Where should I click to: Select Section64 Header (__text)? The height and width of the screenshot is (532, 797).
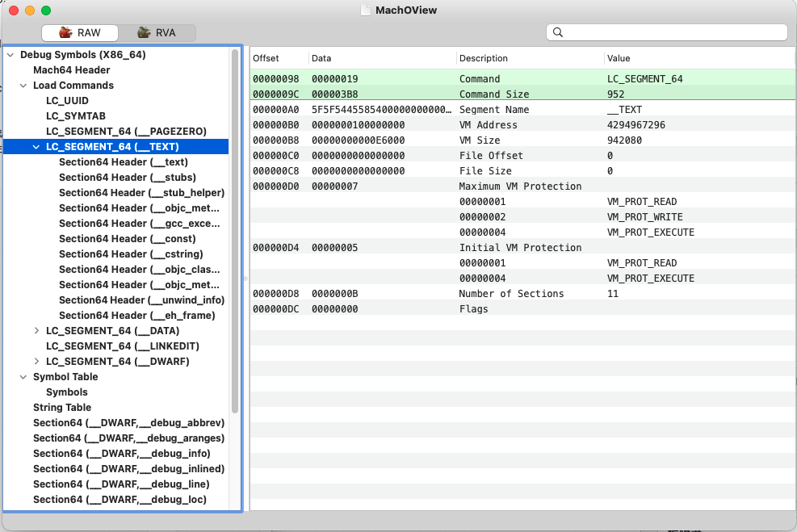click(x=124, y=162)
